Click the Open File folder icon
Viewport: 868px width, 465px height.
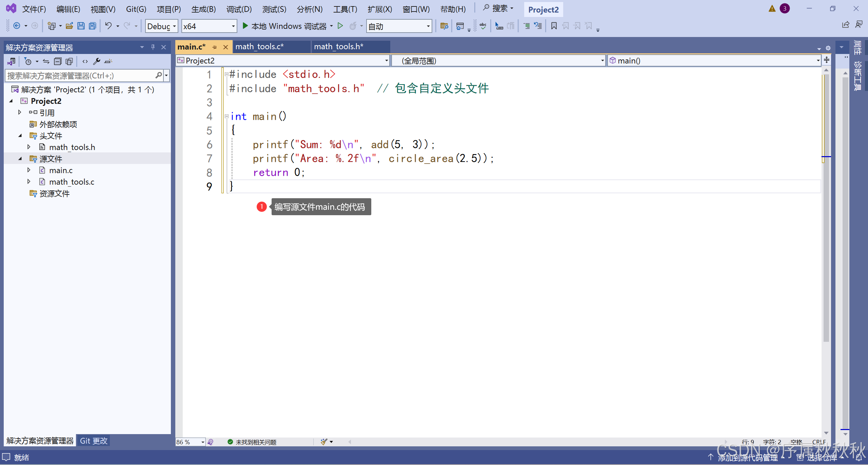point(70,26)
